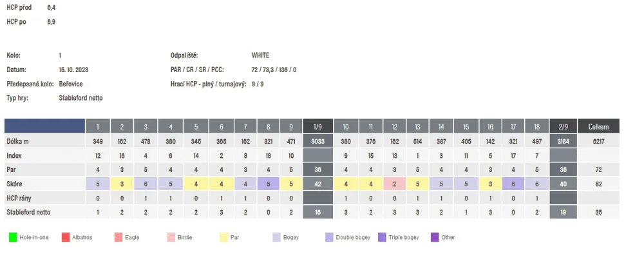
Task: Click hole 12 birdie score cell
Action: click(x=395, y=184)
